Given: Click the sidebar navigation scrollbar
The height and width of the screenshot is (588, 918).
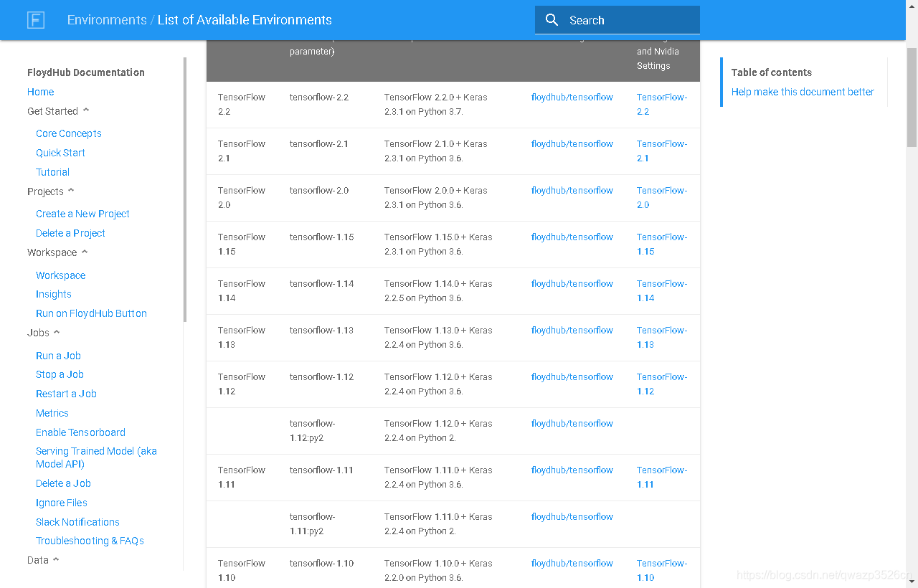Looking at the screenshot, I should coord(185,189).
